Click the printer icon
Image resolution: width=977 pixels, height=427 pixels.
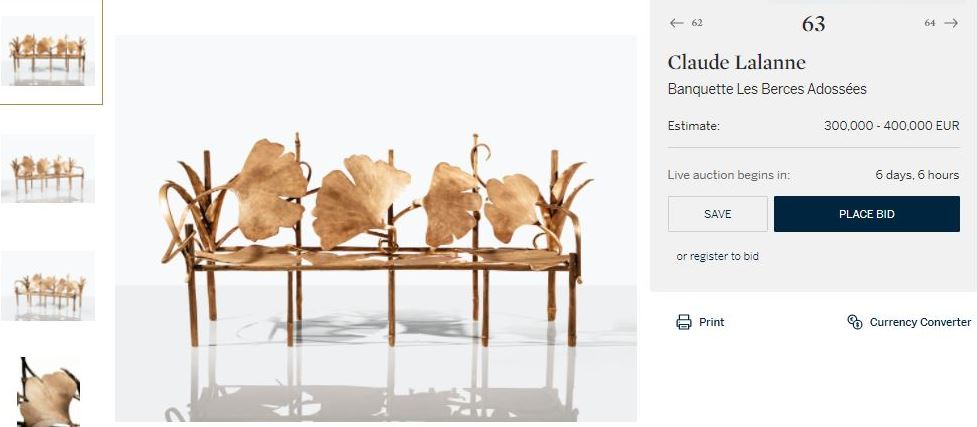684,322
